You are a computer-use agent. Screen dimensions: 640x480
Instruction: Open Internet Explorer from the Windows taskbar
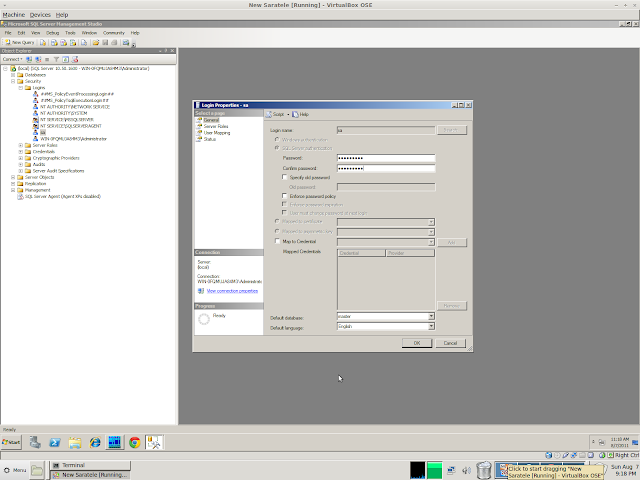coord(95,442)
